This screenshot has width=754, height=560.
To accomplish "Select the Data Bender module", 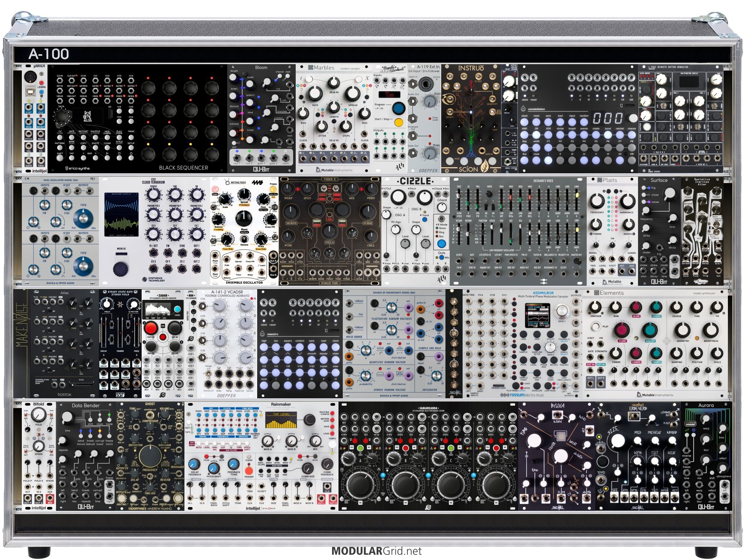I will click(86, 456).
